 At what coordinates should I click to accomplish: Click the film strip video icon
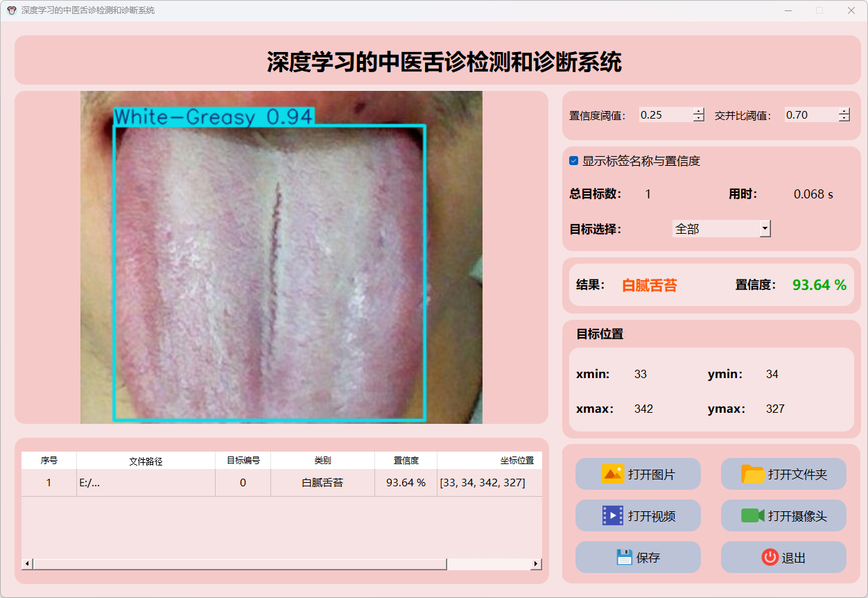pos(613,515)
